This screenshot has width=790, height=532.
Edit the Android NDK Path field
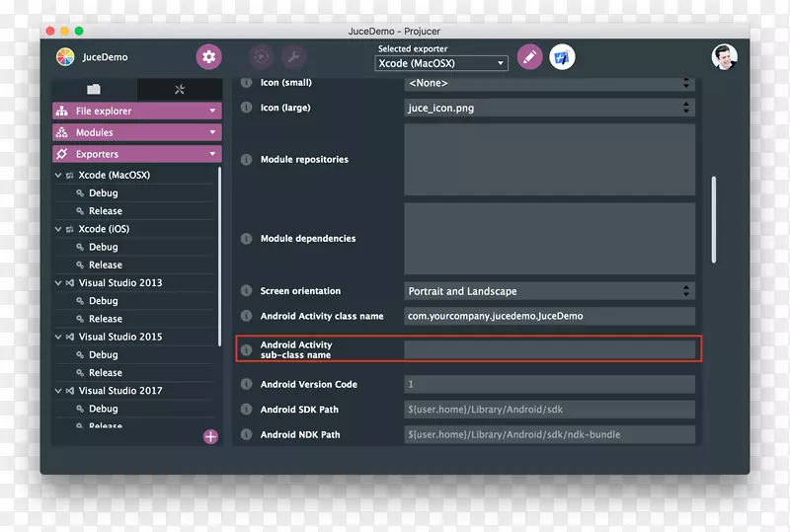pyautogui.click(x=549, y=434)
